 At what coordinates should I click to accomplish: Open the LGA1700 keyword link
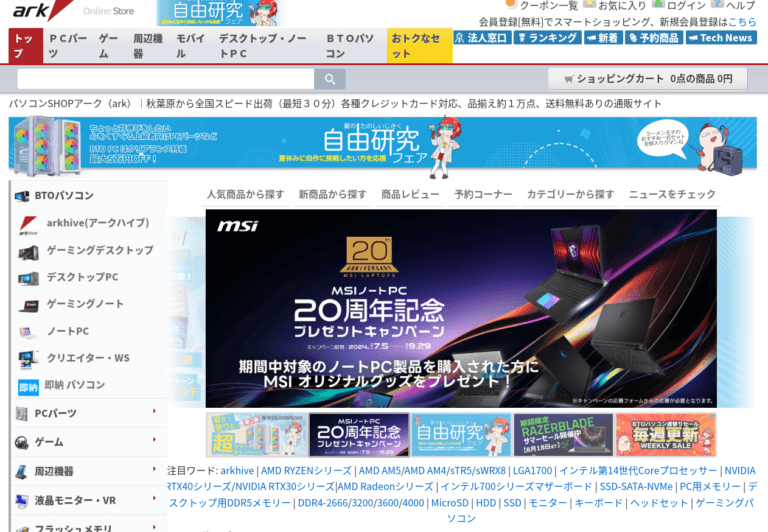tap(532, 471)
